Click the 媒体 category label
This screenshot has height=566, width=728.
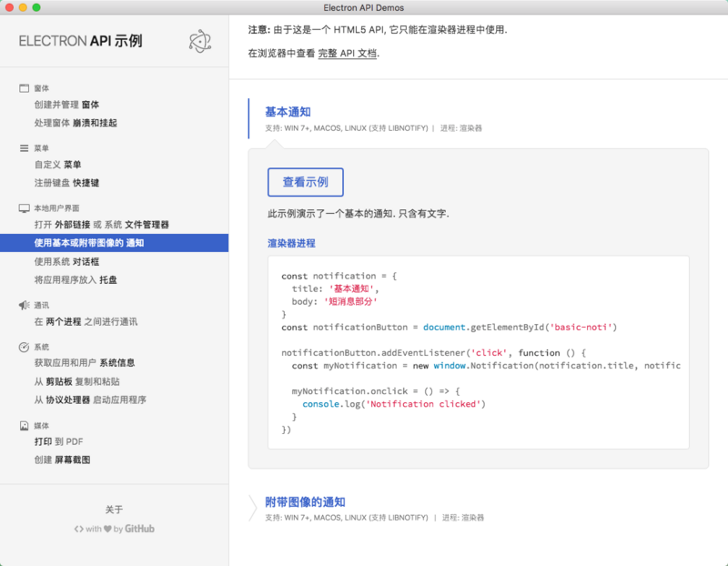tap(42, 425)
